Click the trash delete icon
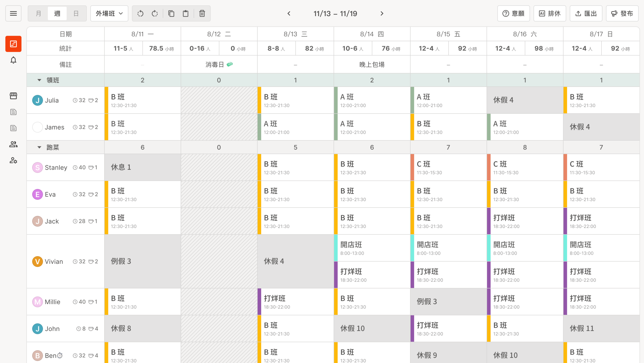 tap(202, 13)
